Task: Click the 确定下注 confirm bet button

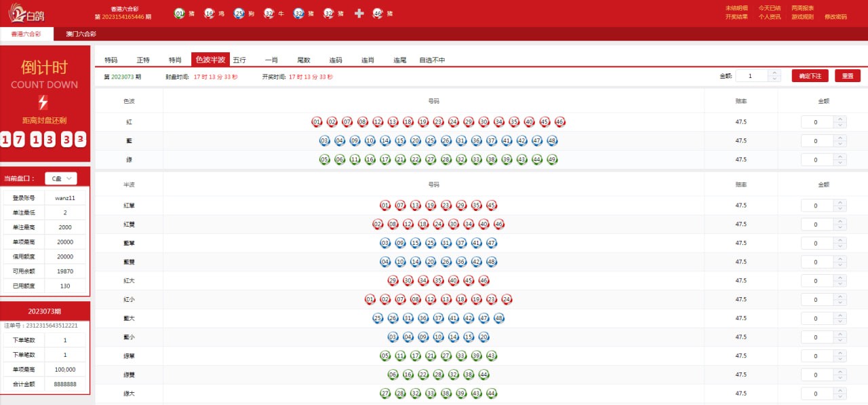Action: [x=810, y=76]
